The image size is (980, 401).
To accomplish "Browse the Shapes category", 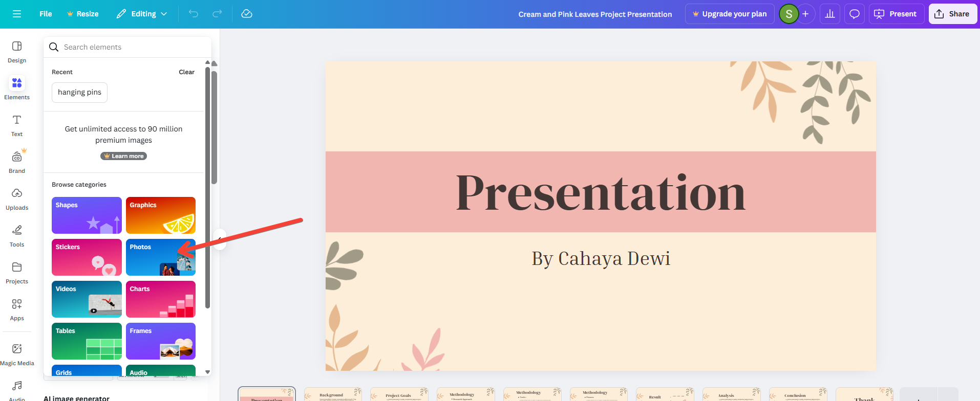I will coord(87,215).
